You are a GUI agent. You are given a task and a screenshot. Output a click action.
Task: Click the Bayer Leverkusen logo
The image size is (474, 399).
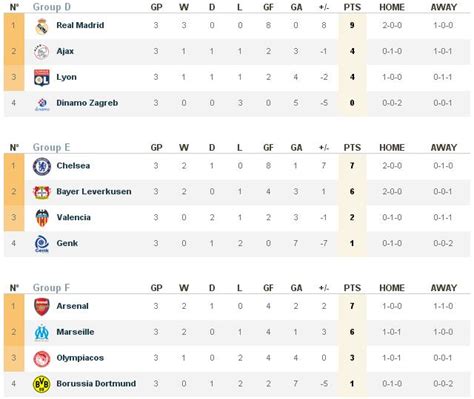[x=42, y=192]
